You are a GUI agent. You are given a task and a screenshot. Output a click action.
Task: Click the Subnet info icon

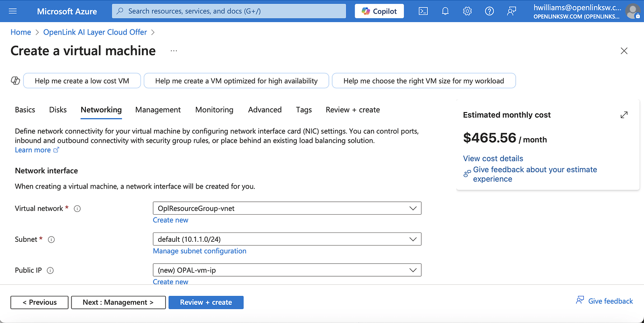pos(51,239)
